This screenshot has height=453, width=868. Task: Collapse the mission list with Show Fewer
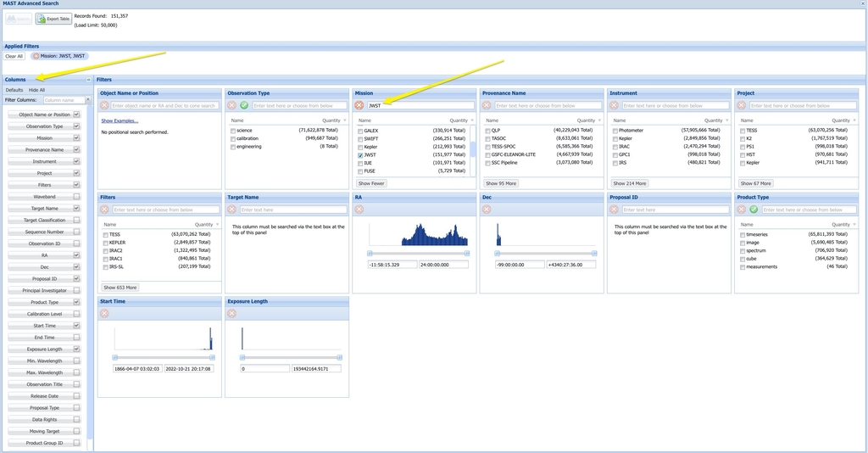click(371, 183)
